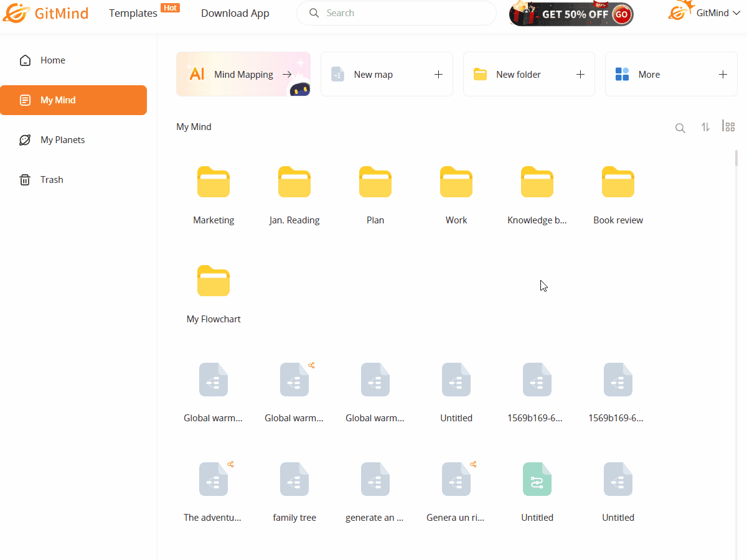
Task: Click the GET 50% OFF promotion banner
Action: pos(570,13)
